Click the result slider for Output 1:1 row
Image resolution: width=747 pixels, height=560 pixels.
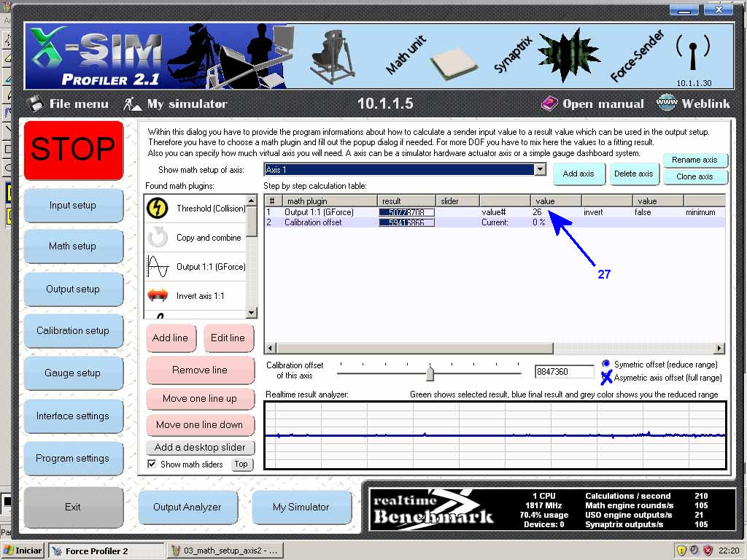coord(406,212)
